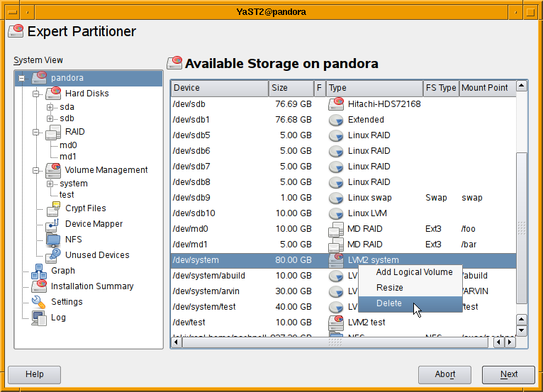Click the Settings wrench icon
This screenshot has height=392, width=543.
point(38,302)
